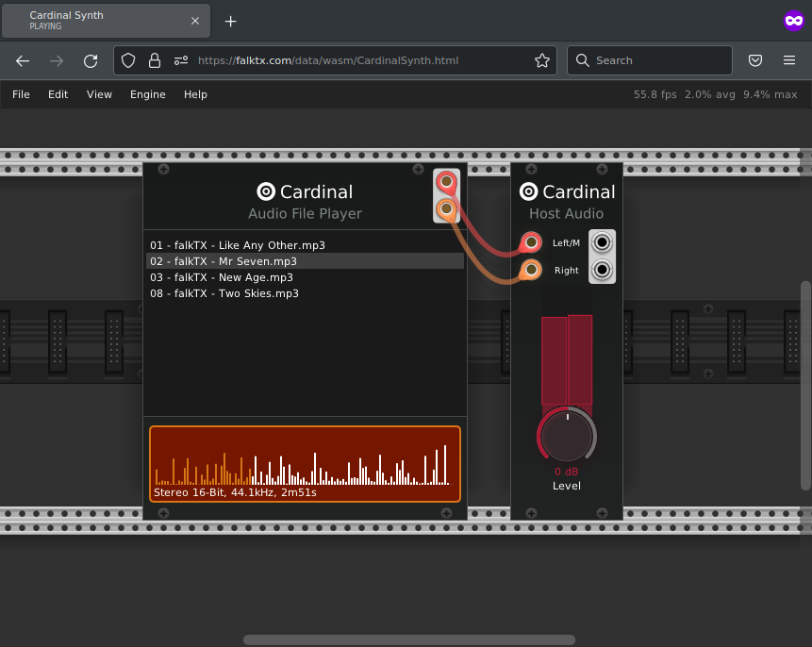Open a new browser tab
The image size is (812, 647).
tap(230, 22)
